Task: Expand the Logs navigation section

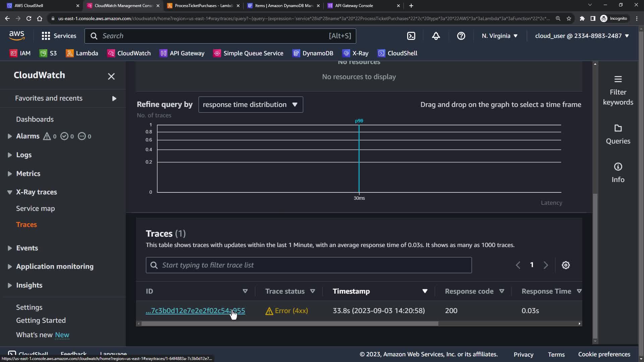Action: coord(10,155)
